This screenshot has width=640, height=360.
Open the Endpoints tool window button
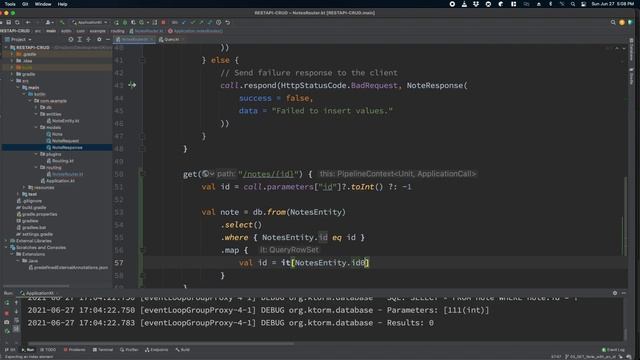click(x=157, y=350)
